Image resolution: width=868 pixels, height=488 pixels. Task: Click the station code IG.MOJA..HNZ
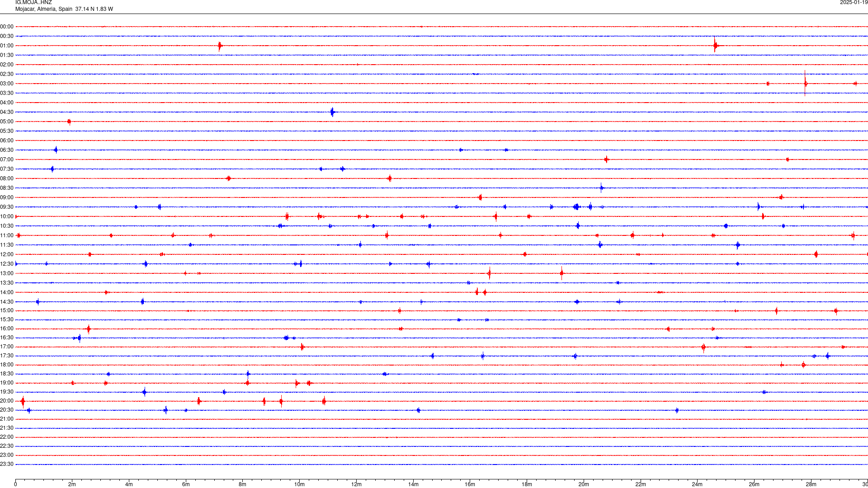[33, 3]
